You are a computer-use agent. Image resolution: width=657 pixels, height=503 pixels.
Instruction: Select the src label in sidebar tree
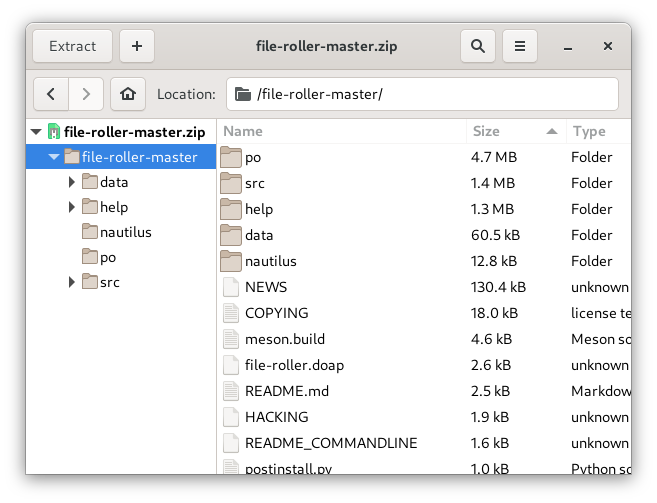click(x=110, y=283)
